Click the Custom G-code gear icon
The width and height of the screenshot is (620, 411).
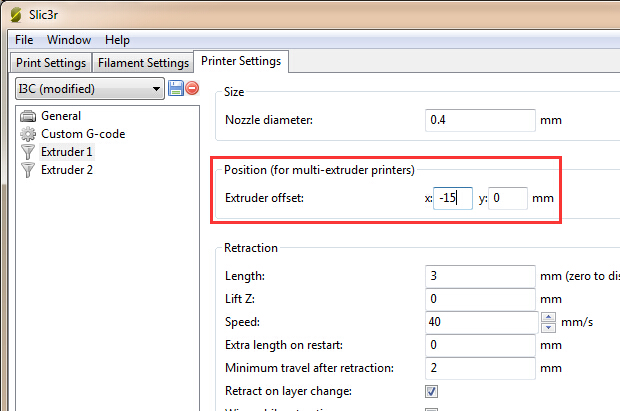(x=28, y=134)
